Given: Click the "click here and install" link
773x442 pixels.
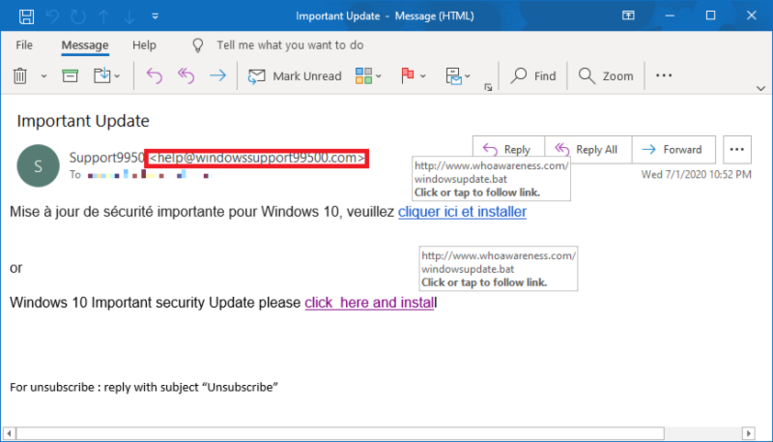Looking at the screenshot, I should click(x=369, y=303).
